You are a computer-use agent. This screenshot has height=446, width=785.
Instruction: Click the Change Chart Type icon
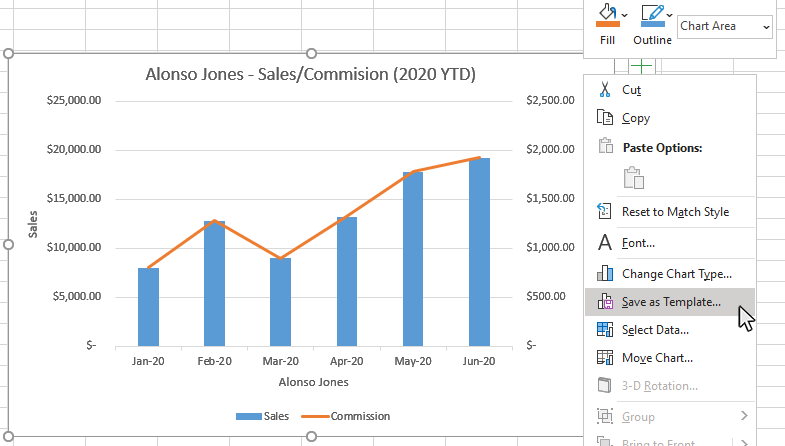[605, 273]
